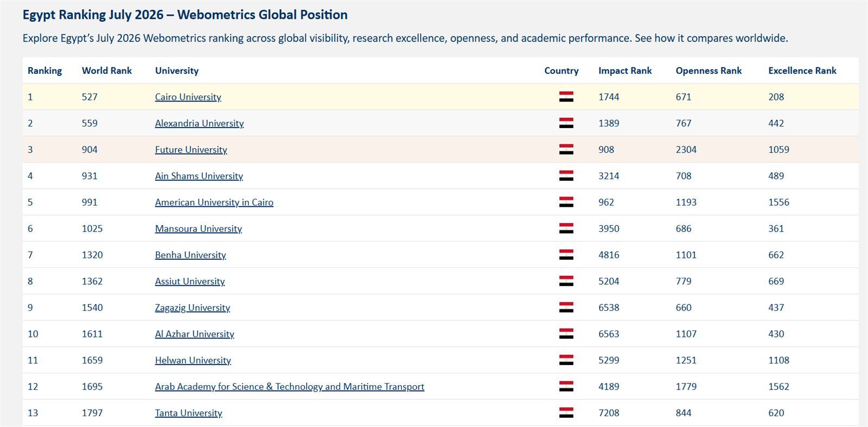Follow the Assiut University link
This screenshot has height=427, width=868.
click(189, 281)
